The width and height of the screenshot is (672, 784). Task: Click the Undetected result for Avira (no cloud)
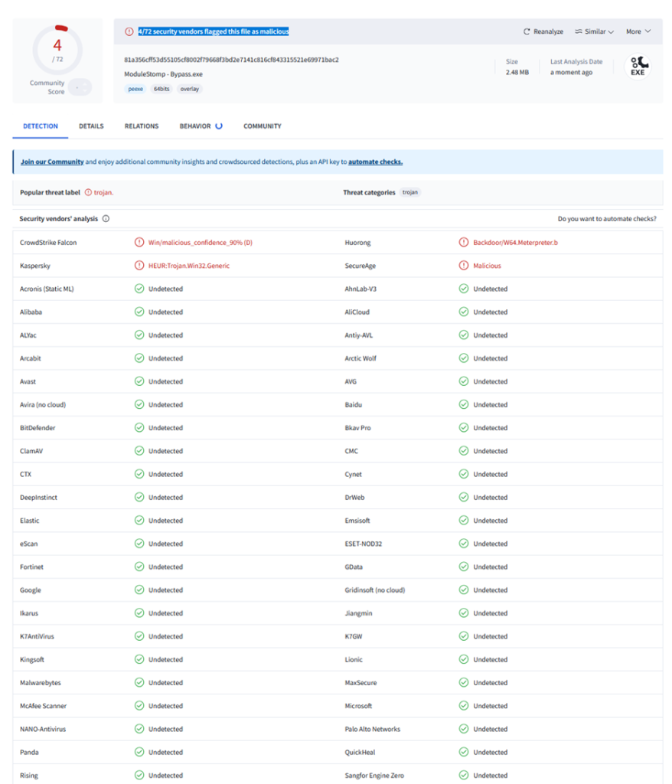point(165,404)
